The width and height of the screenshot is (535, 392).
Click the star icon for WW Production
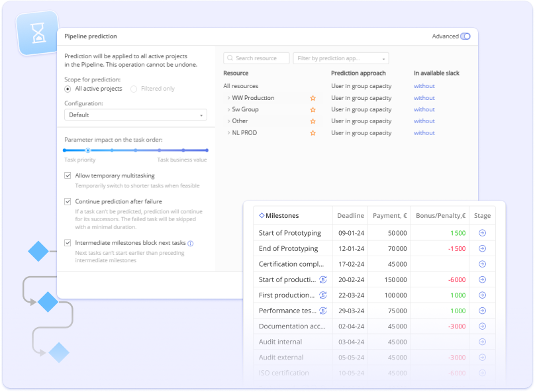pos(313,98)
